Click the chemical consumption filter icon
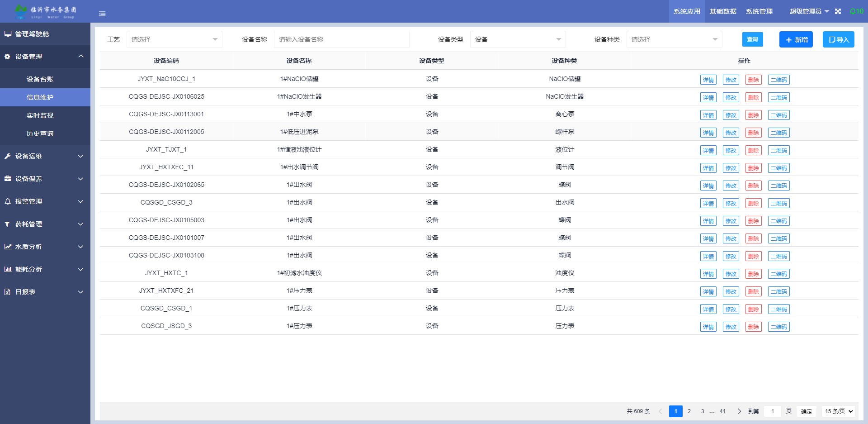This screenshot has width=868, height=424. [7, 224]
